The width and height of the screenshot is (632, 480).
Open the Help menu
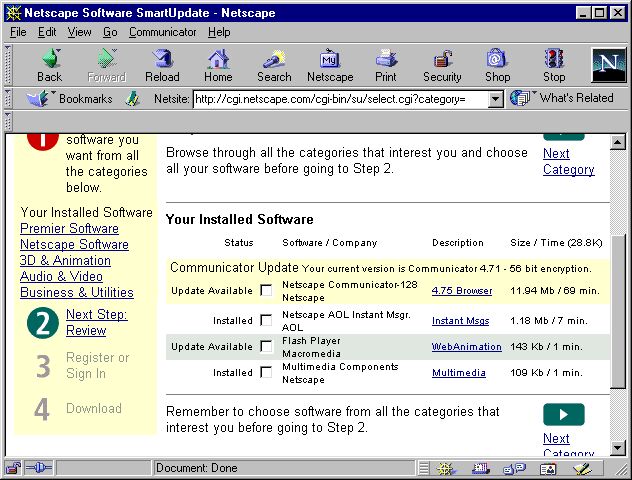tap(219, 32)
